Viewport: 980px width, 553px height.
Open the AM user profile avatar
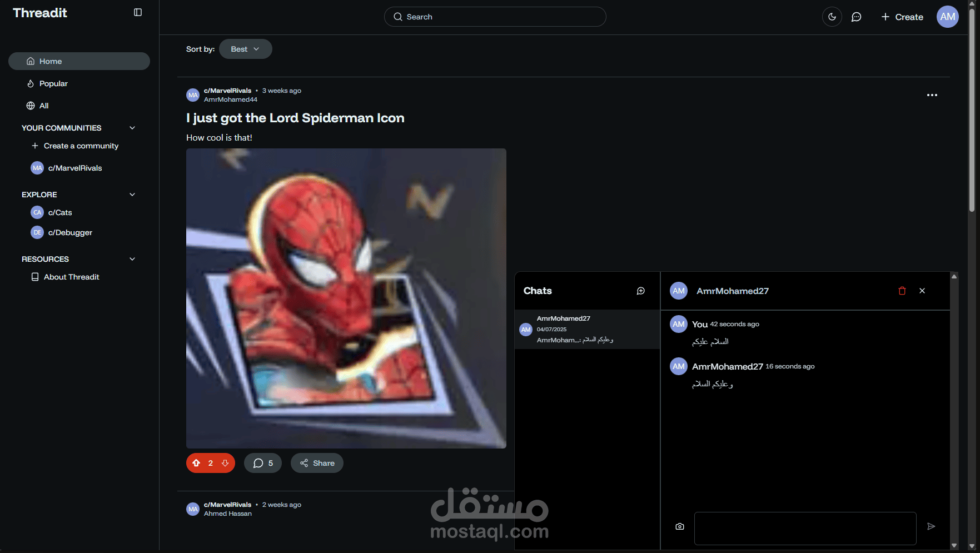948,17
